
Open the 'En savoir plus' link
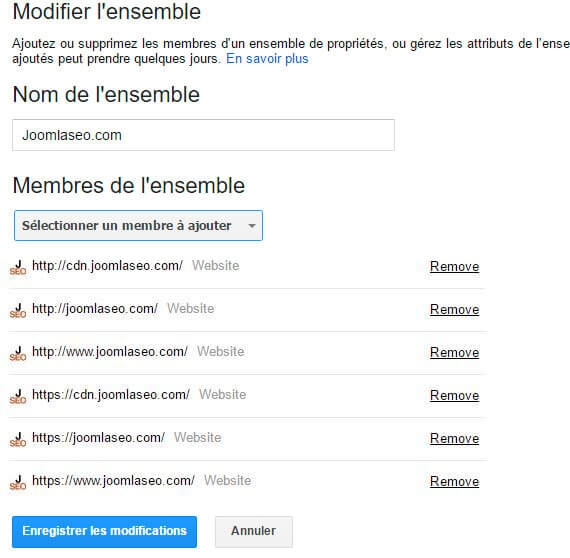[267, 59]
